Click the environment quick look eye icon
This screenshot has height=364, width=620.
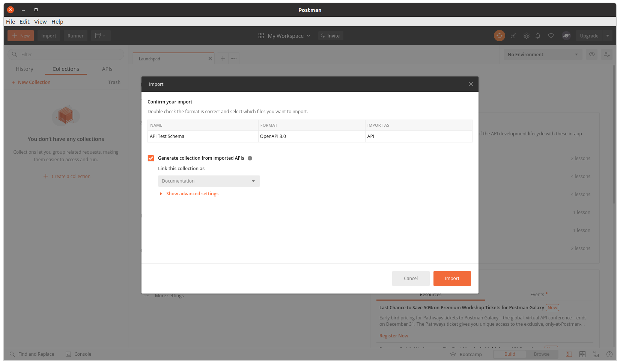point(592,54)
